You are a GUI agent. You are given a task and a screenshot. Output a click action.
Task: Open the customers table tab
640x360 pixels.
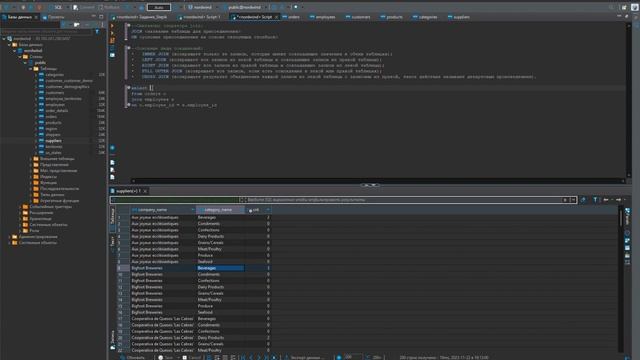358,17
